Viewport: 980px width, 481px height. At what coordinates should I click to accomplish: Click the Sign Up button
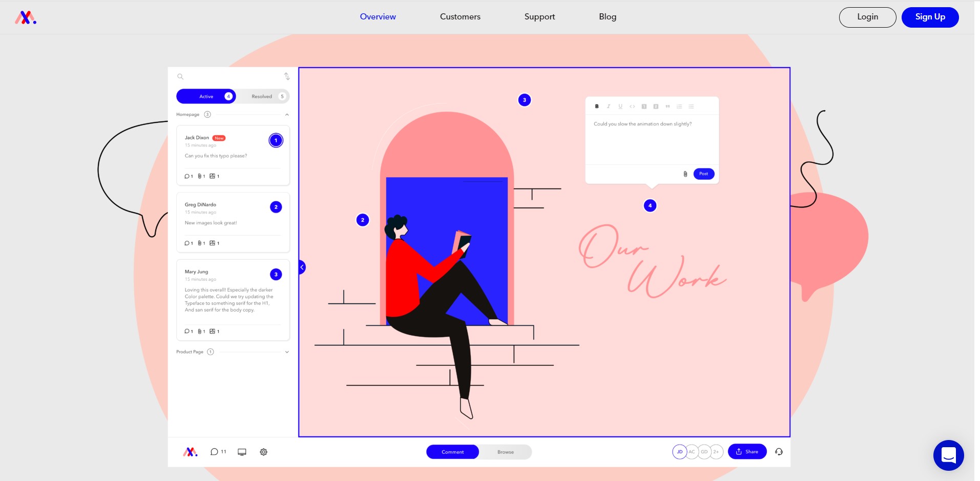coord(930,17)
